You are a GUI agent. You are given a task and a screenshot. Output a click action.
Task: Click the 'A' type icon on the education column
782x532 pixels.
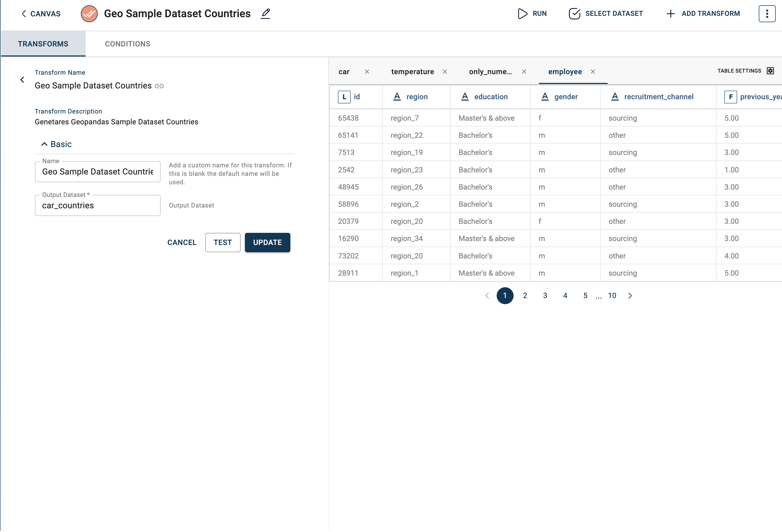coord(465,97)
